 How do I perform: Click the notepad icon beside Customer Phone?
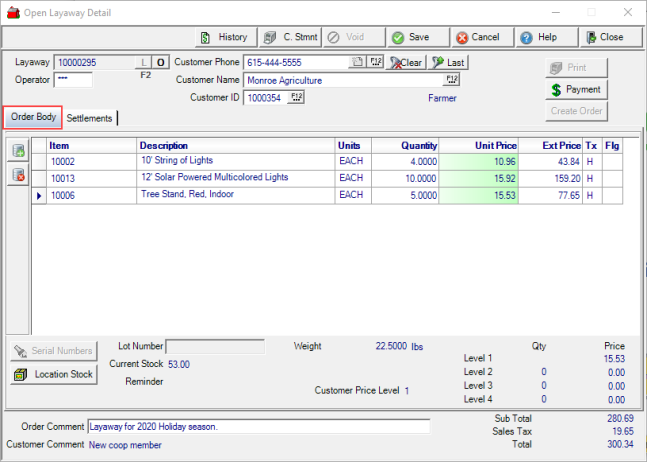pos(358,62)
